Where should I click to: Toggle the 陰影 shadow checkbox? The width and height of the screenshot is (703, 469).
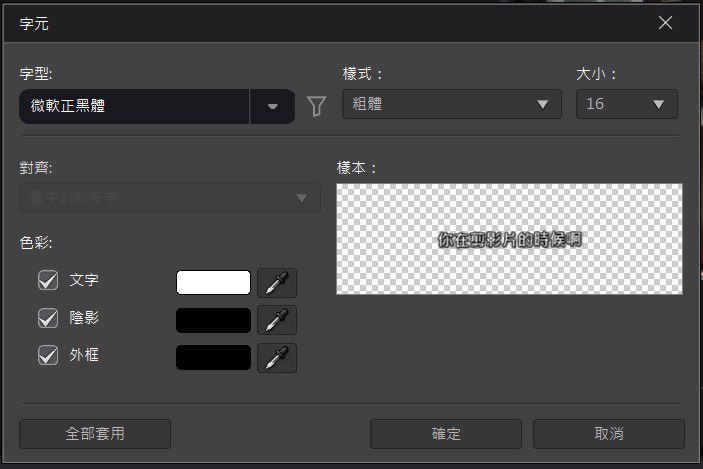tap(48, 318)
